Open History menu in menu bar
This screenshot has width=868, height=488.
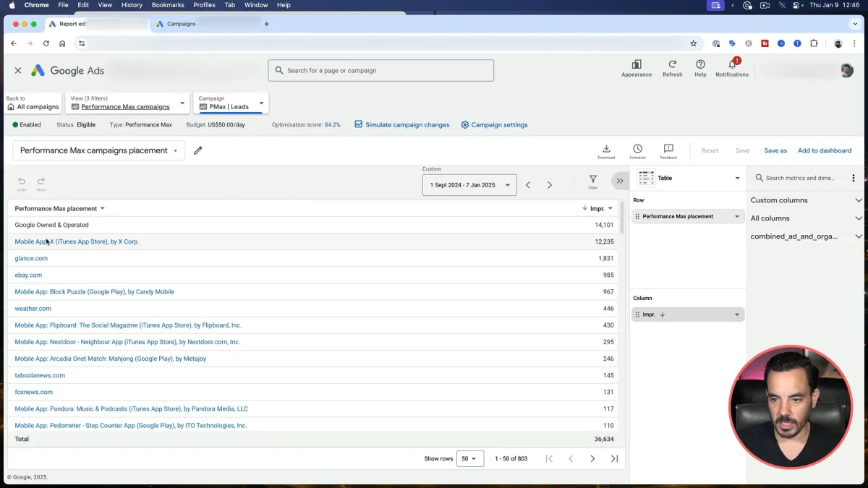click(x=132, y=5)
